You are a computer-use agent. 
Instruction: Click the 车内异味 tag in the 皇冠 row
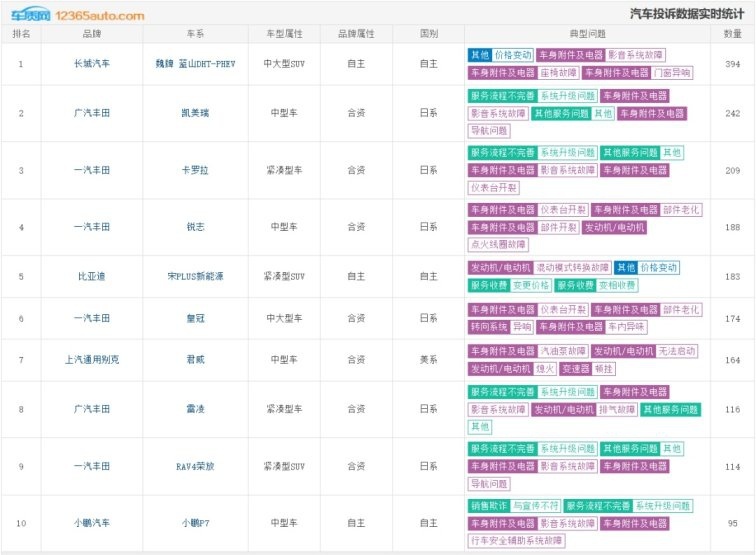coord(626,327)
